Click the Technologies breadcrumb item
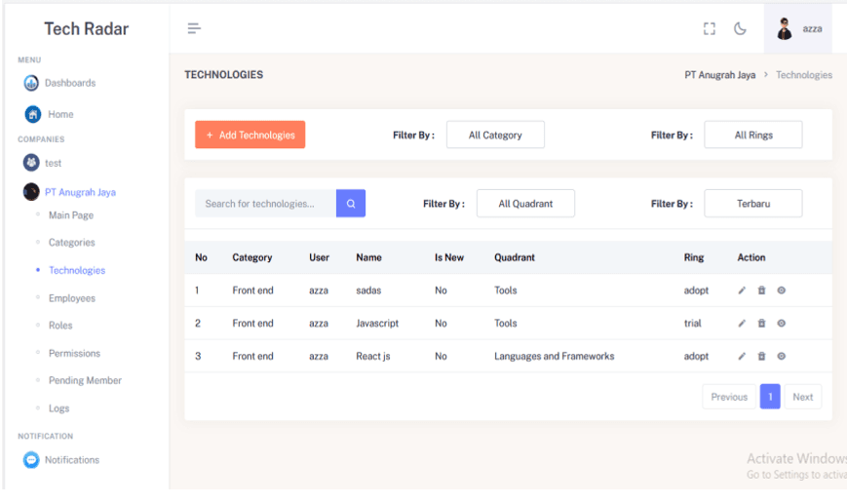The image size is (847, 504). [x=804, y=74]
